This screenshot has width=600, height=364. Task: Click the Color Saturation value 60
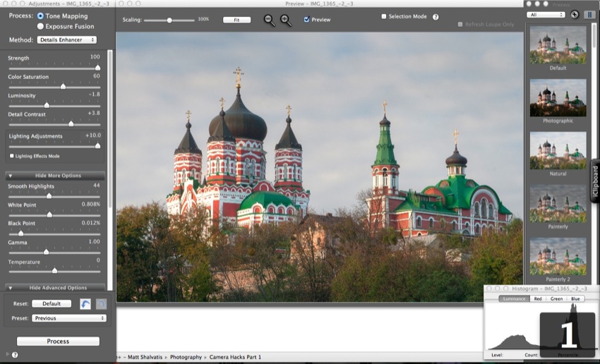coord(97,75)
